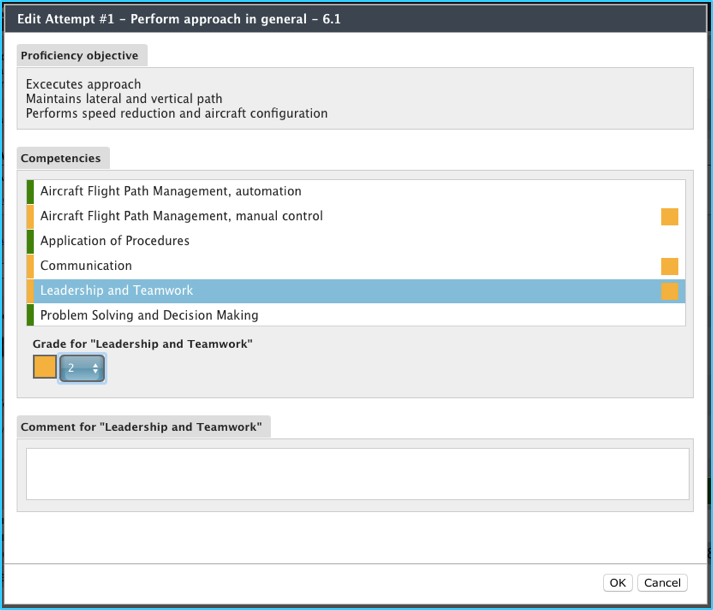
Task: Click the Edit Attempt #1 dialog title
Action: (x=179, y=19)
